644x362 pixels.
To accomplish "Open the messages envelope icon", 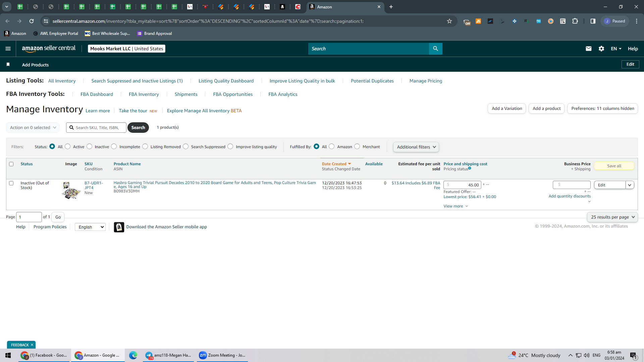I will (x=588, y=49).
